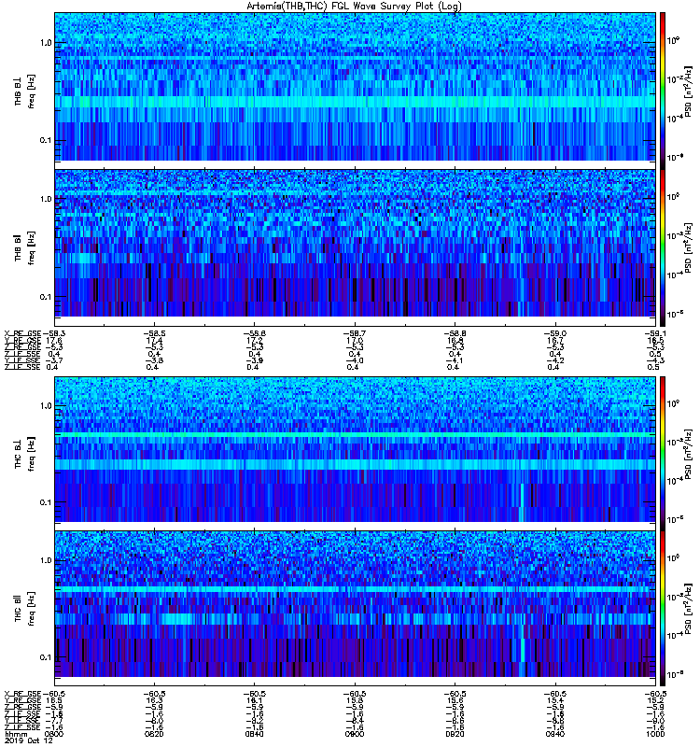This screenshot has height=747, width=700.
Task: Click the bright vertical streak in THC B⊥ panel
Action: pos(523,502)
